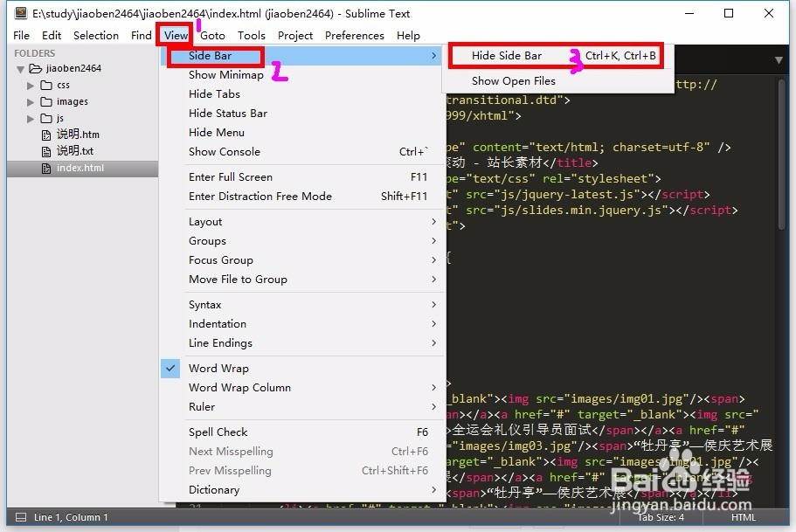Open the File menu
This screenshot has width=796, height=532.
(21, 36)
